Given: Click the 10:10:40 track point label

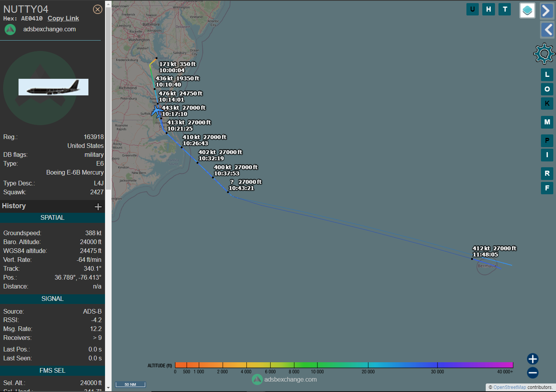Looking at the screenshot, I should [177, 81].
